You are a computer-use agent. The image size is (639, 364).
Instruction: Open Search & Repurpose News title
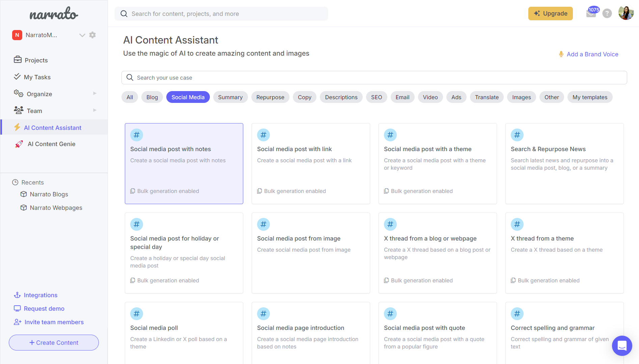pyautogui.click(x=548, y=149)
